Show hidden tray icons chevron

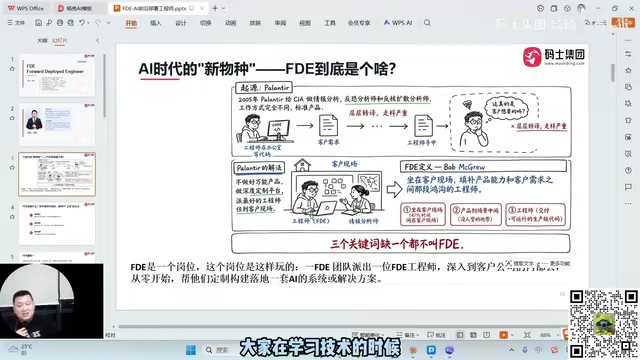tap(511, 350)
